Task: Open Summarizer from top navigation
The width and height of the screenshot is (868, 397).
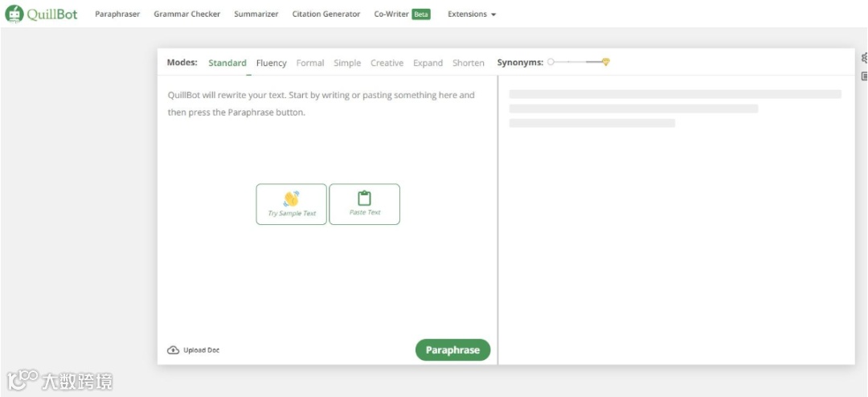Action: tap(256, 14)
